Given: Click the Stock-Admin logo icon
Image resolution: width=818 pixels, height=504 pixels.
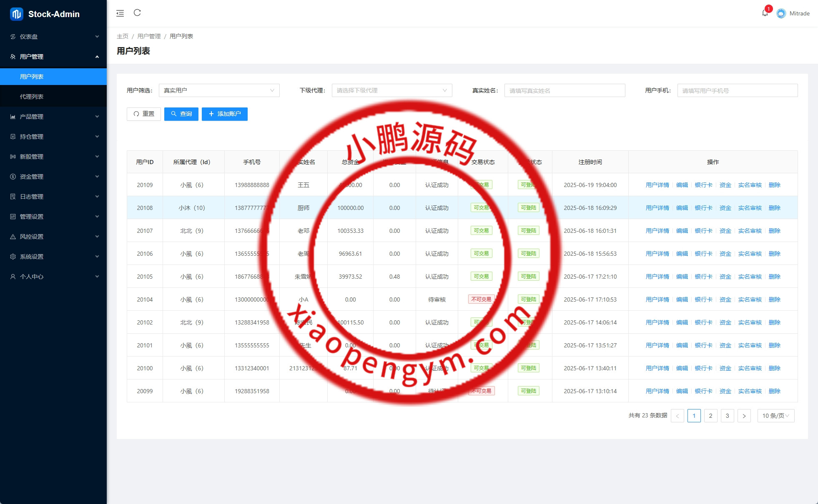Looking at the screenshot, I should [x=16, y=14].
